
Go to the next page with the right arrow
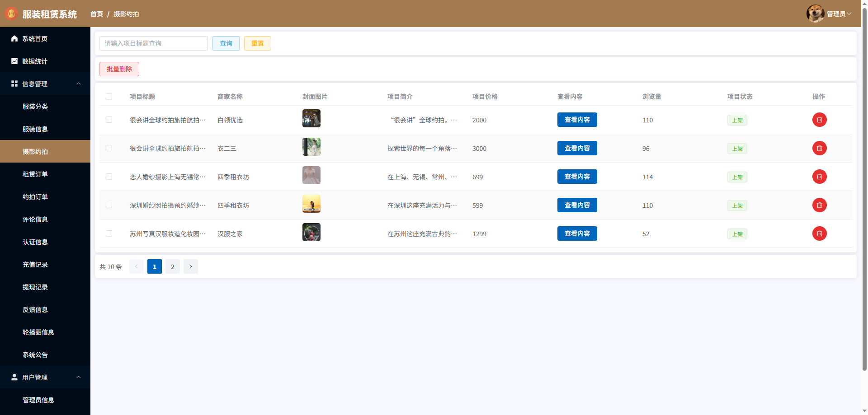coord(191,266)
